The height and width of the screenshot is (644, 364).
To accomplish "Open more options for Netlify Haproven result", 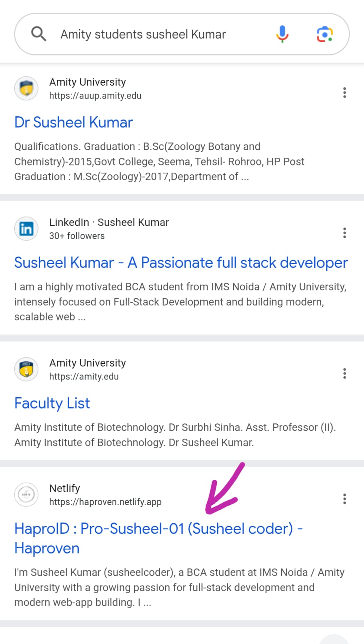I will click(x=344, y=499).
